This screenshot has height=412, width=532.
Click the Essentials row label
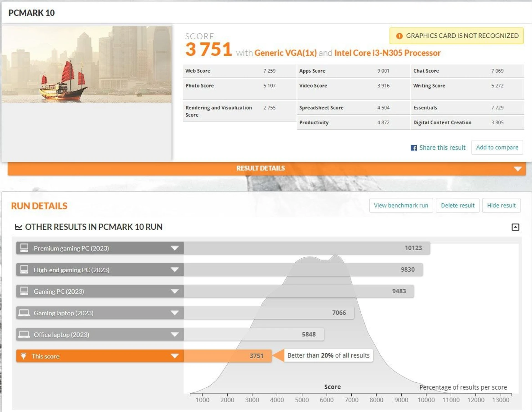tap(425, 108)
